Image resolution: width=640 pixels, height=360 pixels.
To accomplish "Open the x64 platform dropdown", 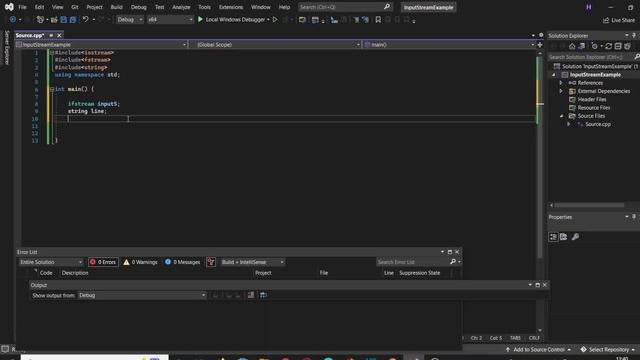I will [170, 19].
